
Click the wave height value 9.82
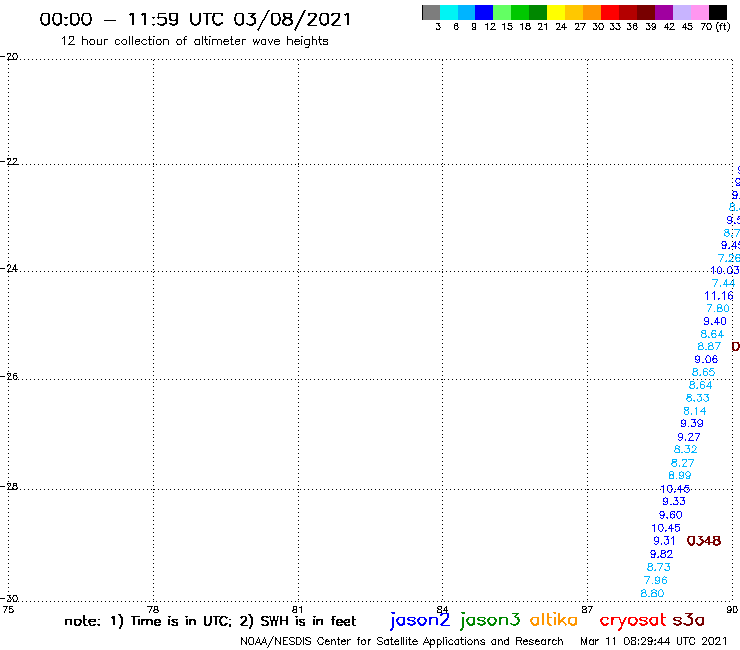(x=661, y=554)
